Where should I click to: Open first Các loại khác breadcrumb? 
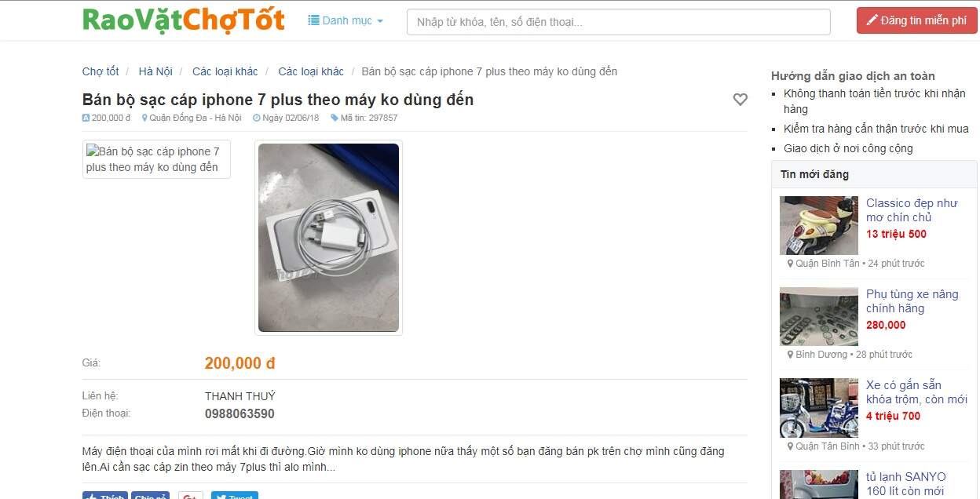225,71
